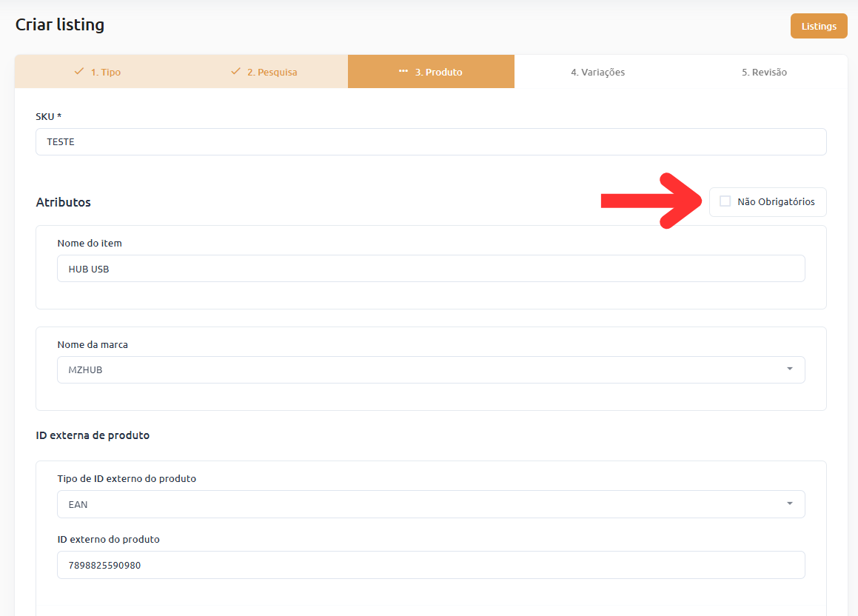The image size is (858, 616).
Task: Click the caret arrow in Nome da marca
Action: click(x=789, y=369)
